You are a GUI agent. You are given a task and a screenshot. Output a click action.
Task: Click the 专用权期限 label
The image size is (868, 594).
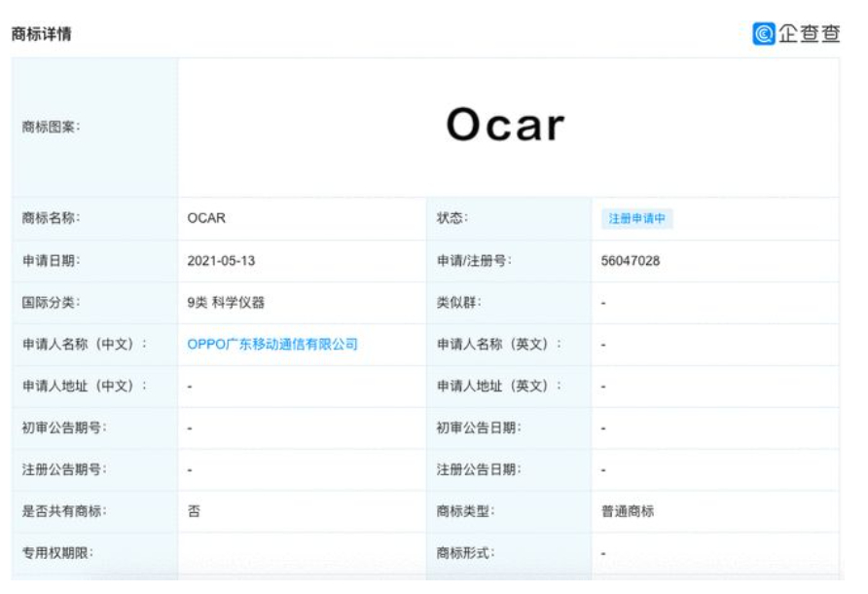pyautogui.click(x=57, y=553)
